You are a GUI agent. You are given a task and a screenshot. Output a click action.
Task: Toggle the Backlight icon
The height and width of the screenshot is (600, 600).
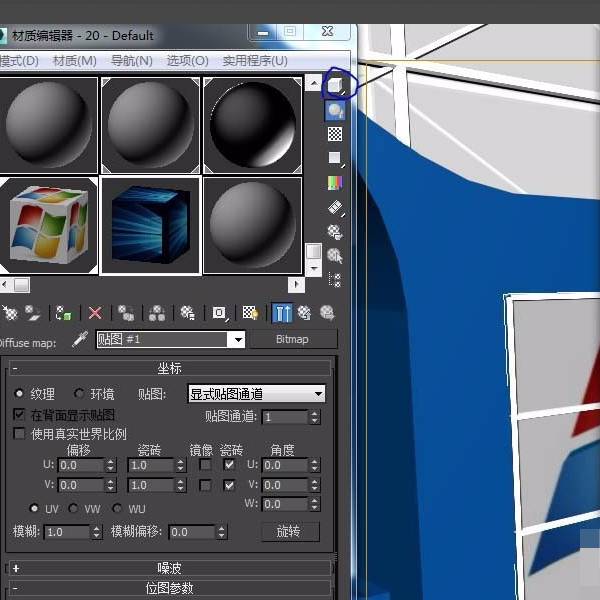pyautogui.click(x=335, y=111)
